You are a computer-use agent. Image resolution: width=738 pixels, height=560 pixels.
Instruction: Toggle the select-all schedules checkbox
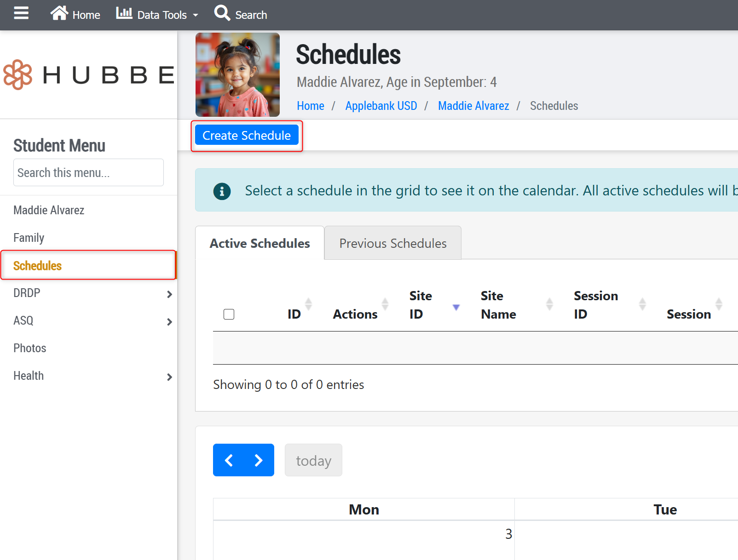click(229, 314)
